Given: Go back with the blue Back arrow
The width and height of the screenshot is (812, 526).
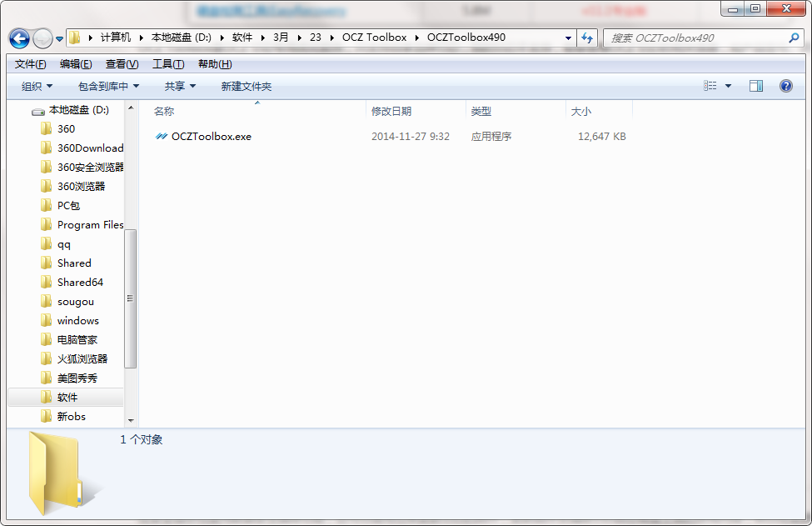Looking at the screenshot, I should pos(19,38).
